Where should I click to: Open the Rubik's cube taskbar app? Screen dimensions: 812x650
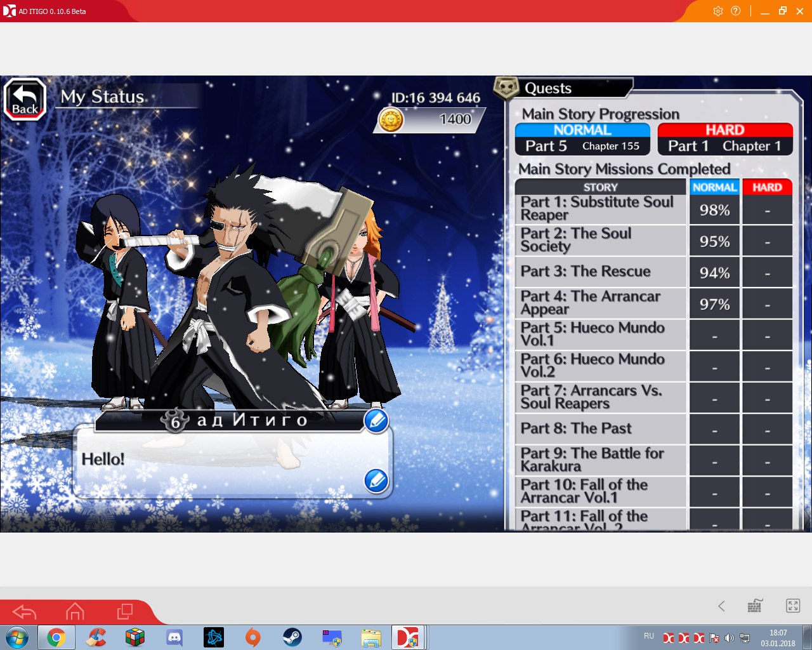pyautogui.click(x=135, y=637)
